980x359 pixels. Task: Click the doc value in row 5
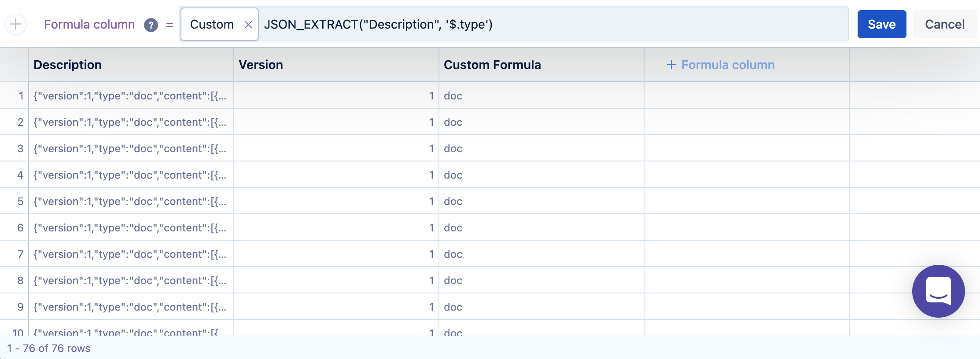tap(453, 201)
